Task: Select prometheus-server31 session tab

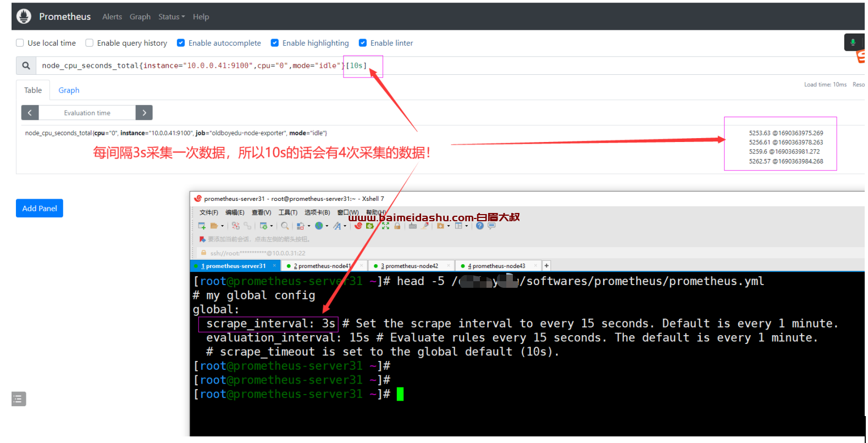Action: click(x=235, y=266)
